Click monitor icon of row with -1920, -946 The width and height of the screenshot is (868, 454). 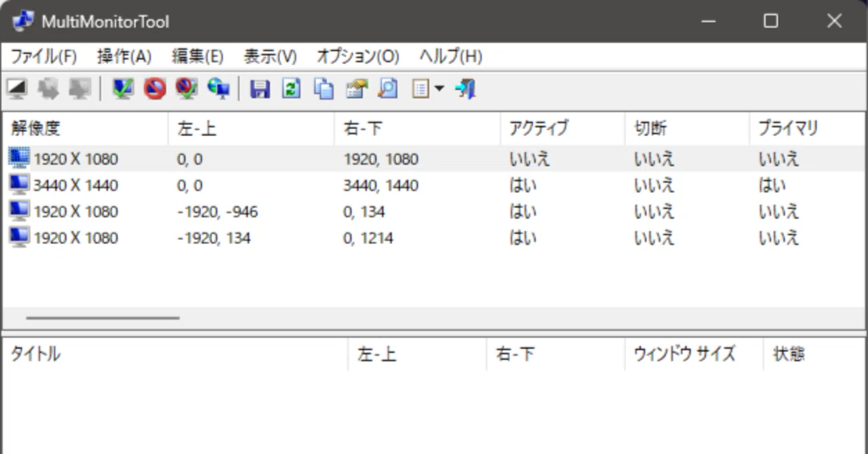point(19,211)
